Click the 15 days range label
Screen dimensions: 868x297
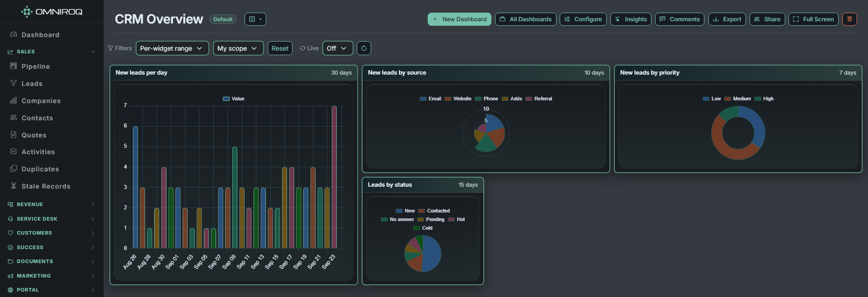(468, 184)
